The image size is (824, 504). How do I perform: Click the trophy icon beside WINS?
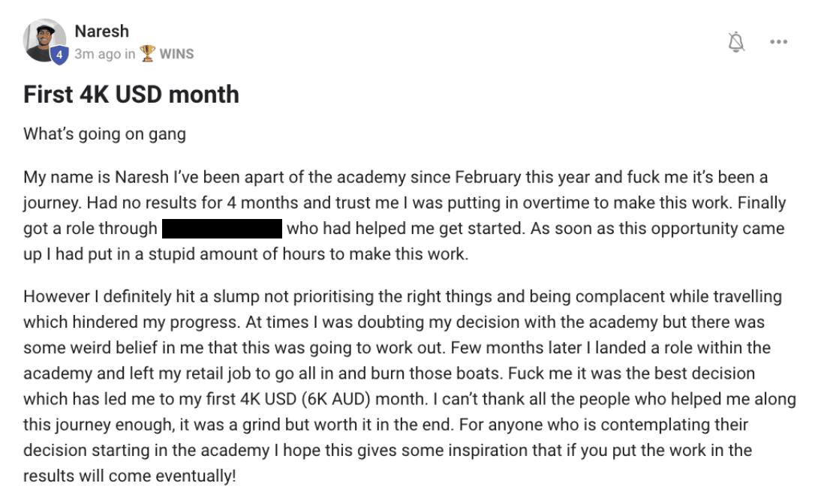tap(148, 53)
